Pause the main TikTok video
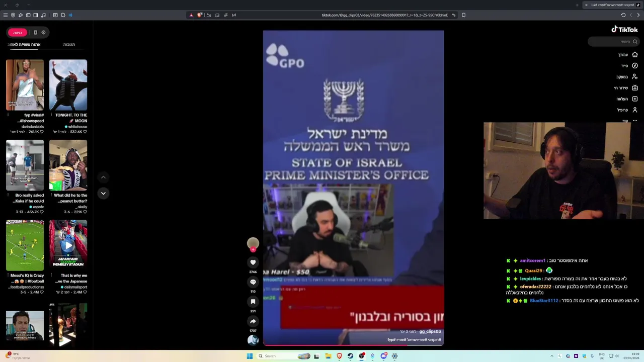644x362 pixels. tap(353, 188)
